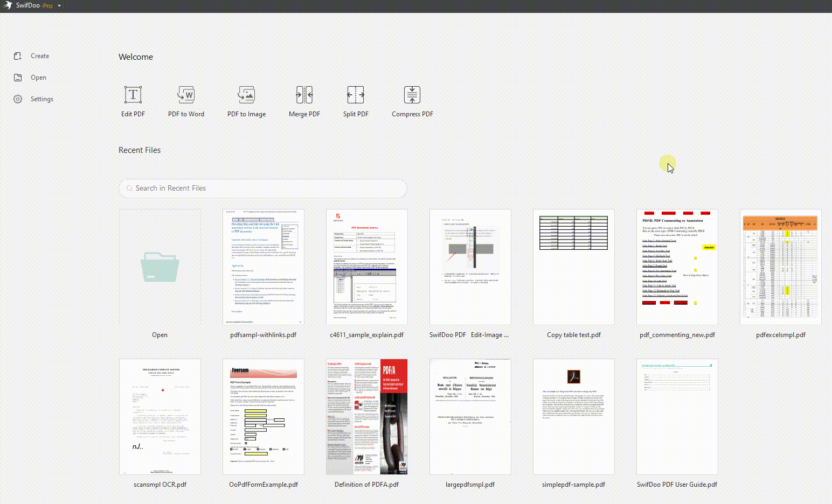
Task: Open the PDF to Word converter icon
Action: click(x=186, y=95)
